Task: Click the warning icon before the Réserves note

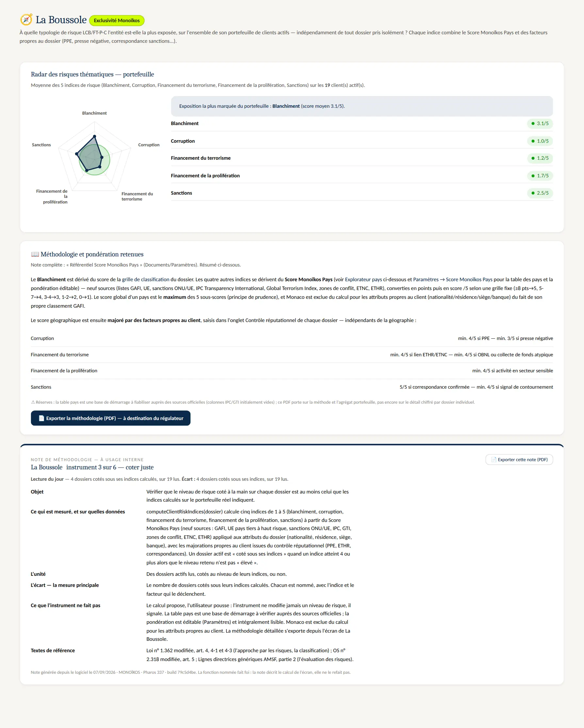Action: [33, 402]
